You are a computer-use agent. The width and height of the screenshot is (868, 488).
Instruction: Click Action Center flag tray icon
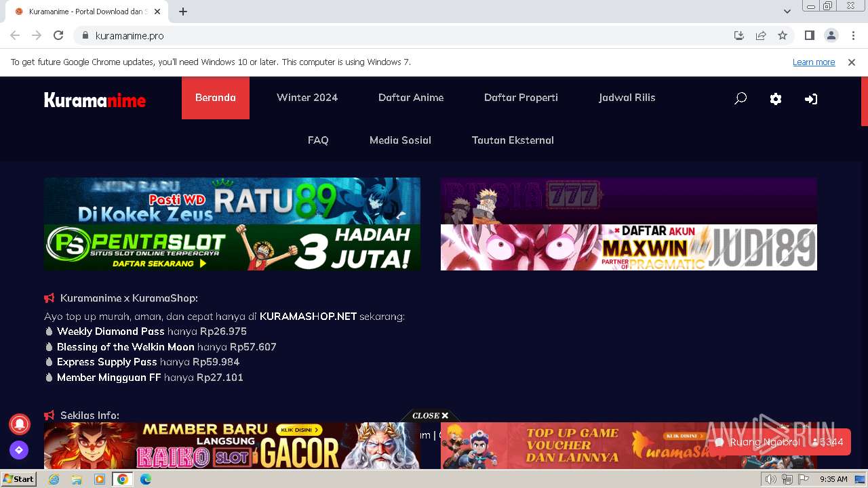[804, 479]
